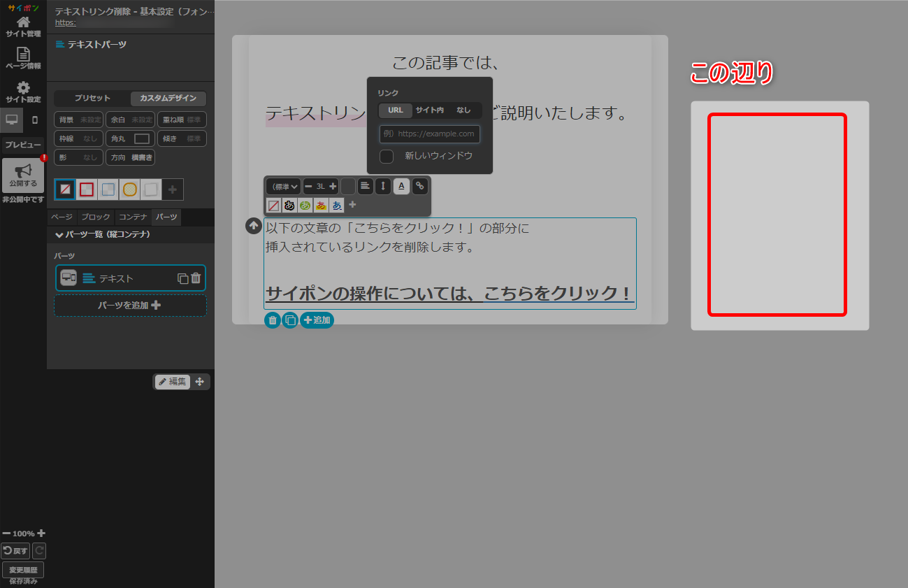Click the パーツを追加 button
The image size is (908, 588).
click(131, 306)
